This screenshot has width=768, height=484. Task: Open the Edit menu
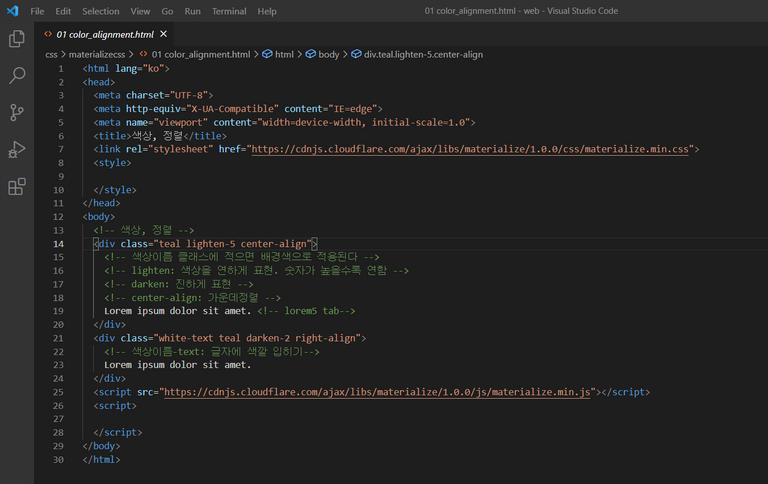(x=63, y=11)
